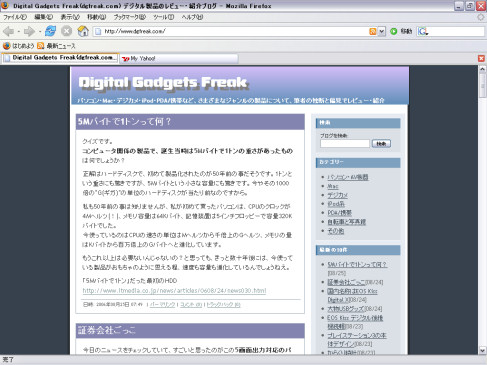Screen dimensions: 487x365
Task: Open recent entry 5Mバイトで1トンって何？ in sidebar
Action: point(357,264)
